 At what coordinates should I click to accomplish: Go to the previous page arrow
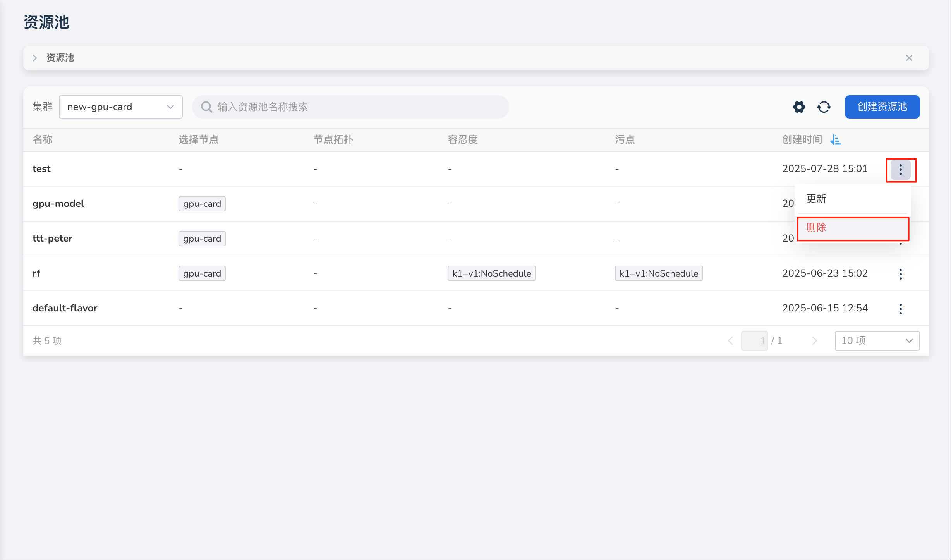[730, 341]
